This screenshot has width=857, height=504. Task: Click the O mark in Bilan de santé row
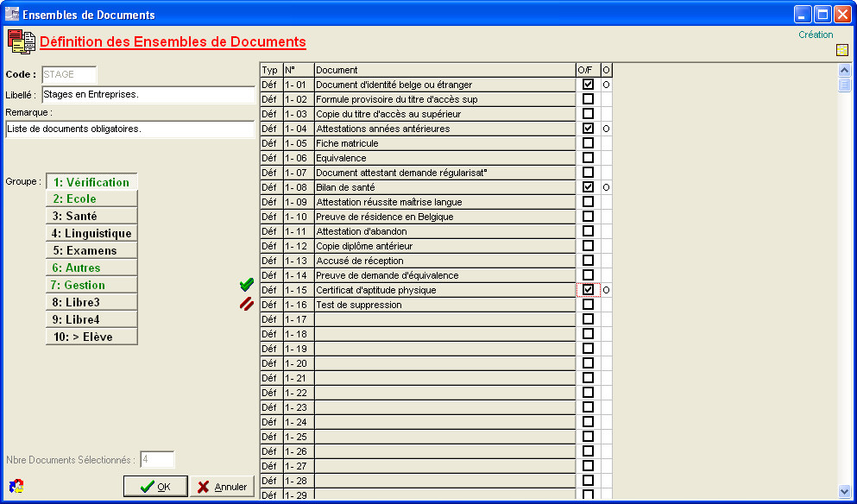pyautogui.click(x=606, y=187)
